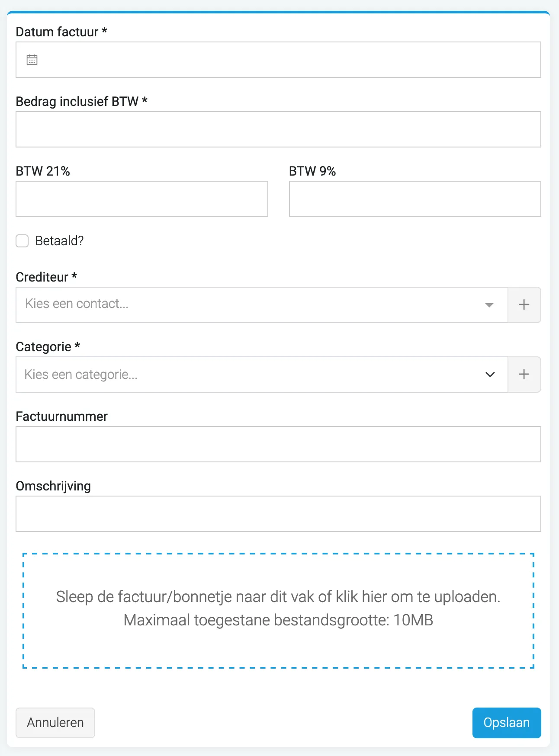
Task: Cancel the form with Annuleren
Action: pos(55,723)
